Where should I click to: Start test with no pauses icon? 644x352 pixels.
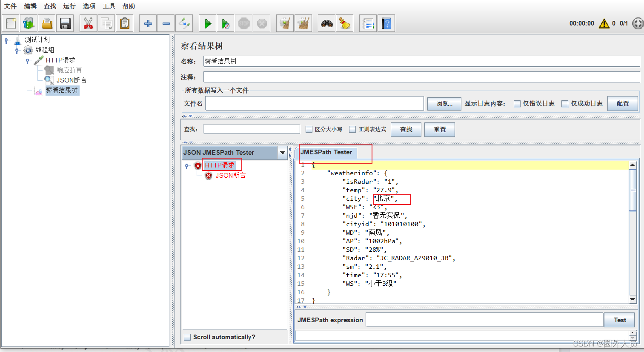[226, 23]
